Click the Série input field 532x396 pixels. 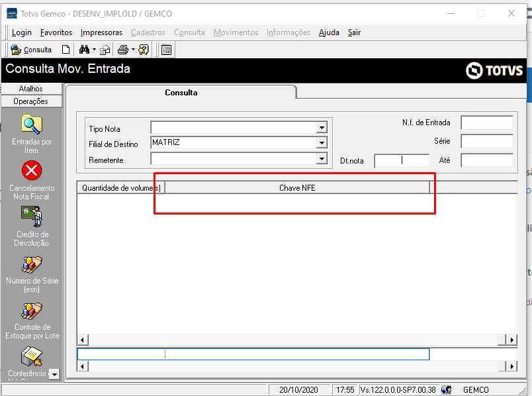point(487,141)
